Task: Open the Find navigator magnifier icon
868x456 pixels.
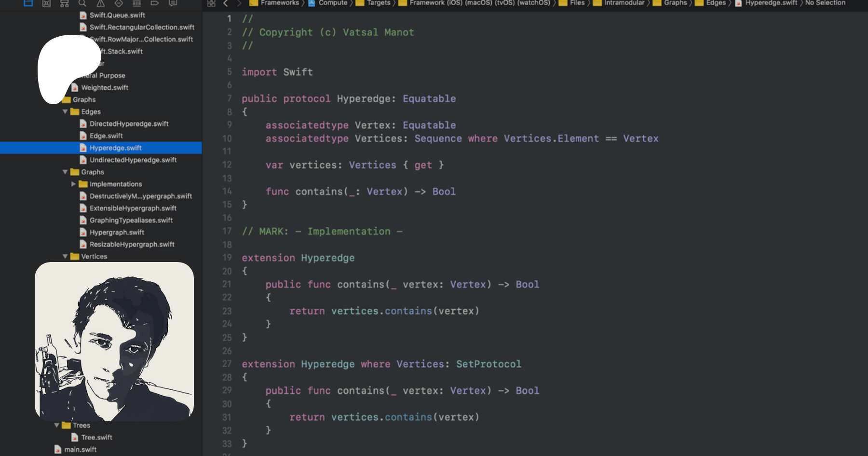Action: [82, 3]
